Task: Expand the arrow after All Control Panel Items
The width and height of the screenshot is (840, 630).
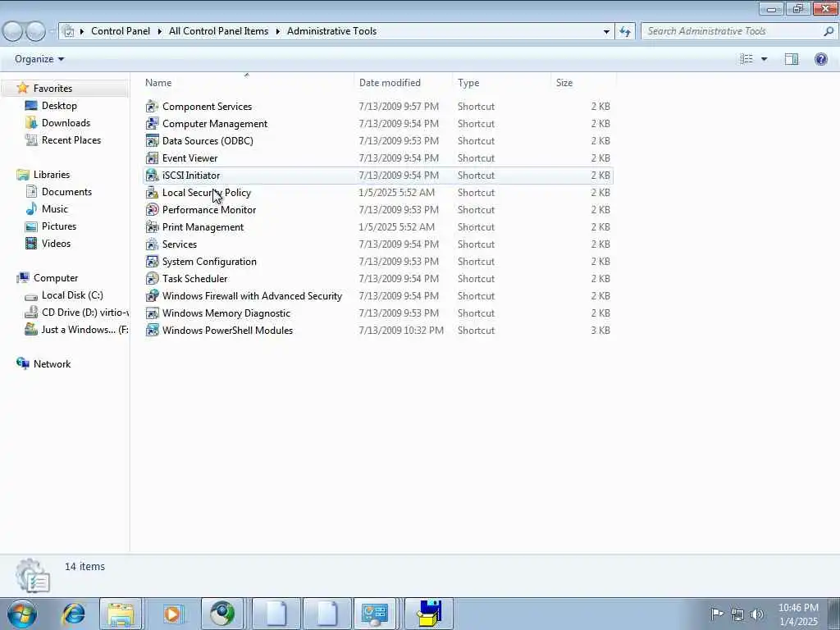Action: (x=278, y=31)
